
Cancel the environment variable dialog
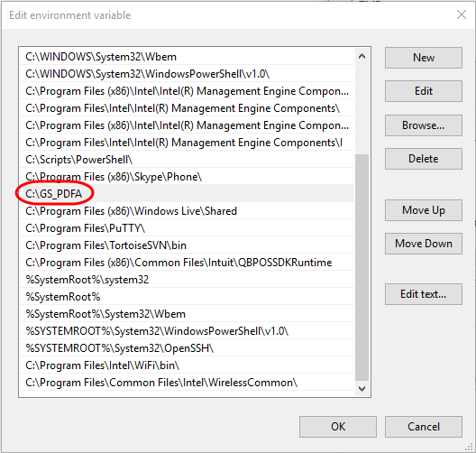coord(424,427)
